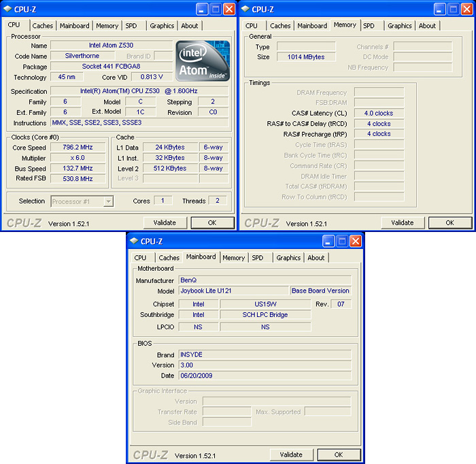Viewport: 476px width, 464px height.
Task: Click CPU-Z title icon in CPU window
Action: click(7, 9)
